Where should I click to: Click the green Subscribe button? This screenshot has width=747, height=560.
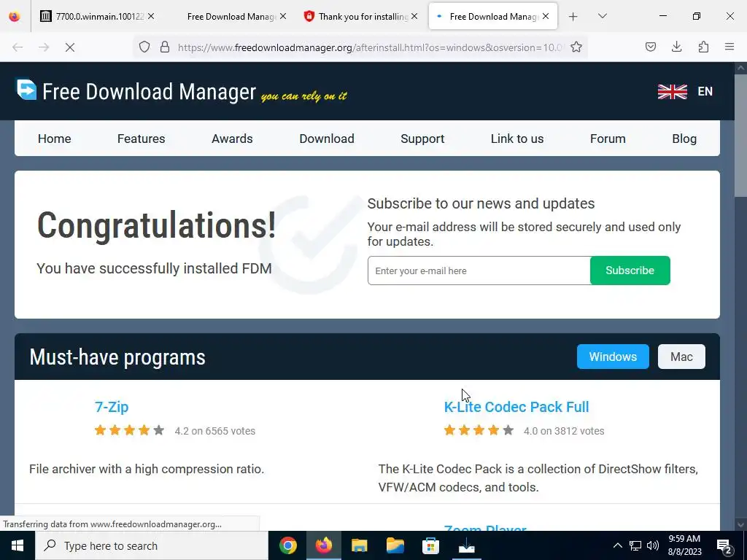tap(630, 271)
